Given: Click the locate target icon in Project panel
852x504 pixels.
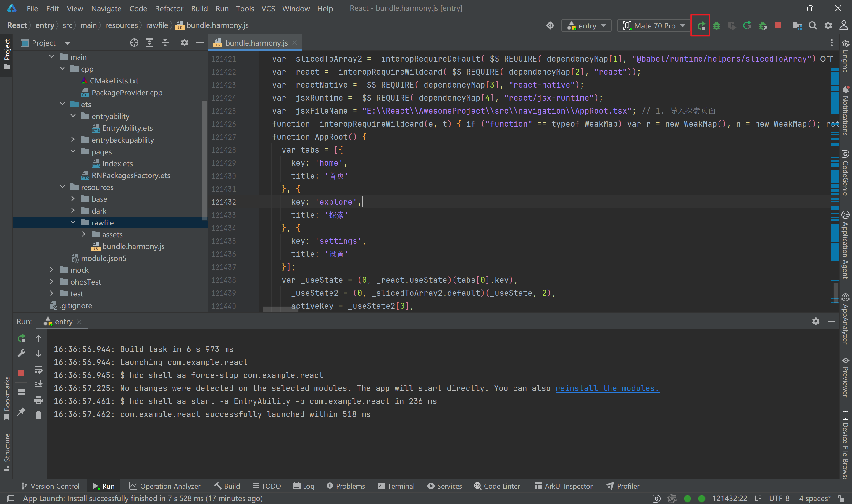Looking at the screenshot, I should [134, 43].
